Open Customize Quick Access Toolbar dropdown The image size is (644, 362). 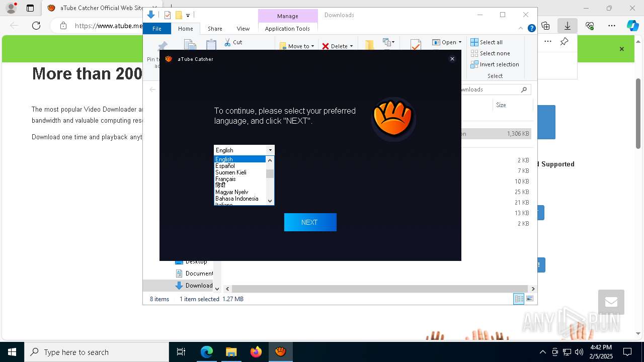(x=188, y=16)
